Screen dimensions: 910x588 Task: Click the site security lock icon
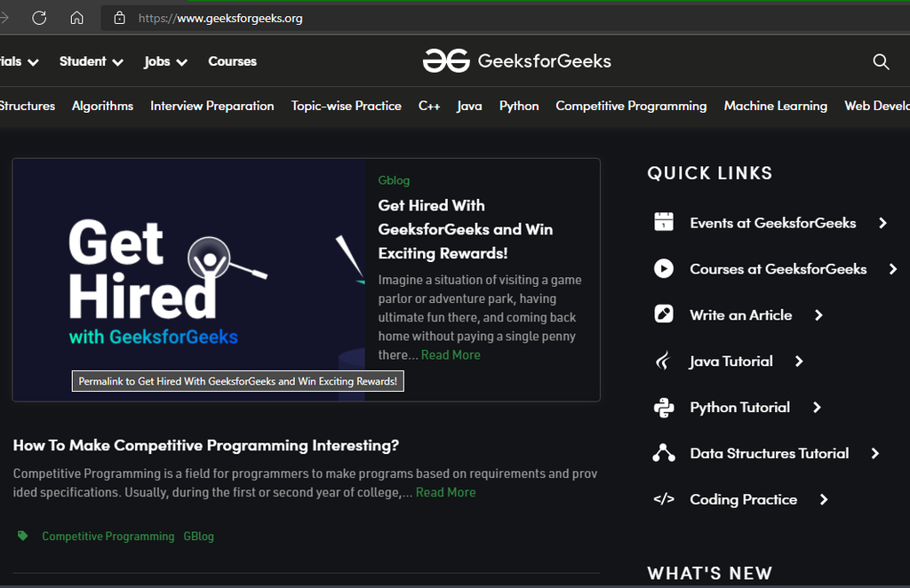(x=119, y=18)
